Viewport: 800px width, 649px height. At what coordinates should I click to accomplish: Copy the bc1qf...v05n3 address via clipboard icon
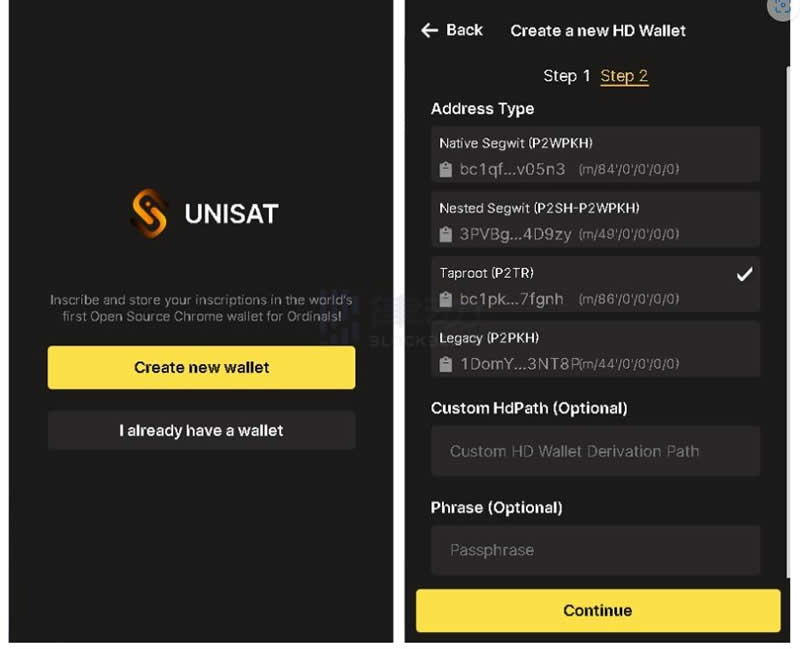[x=446, y=169]
